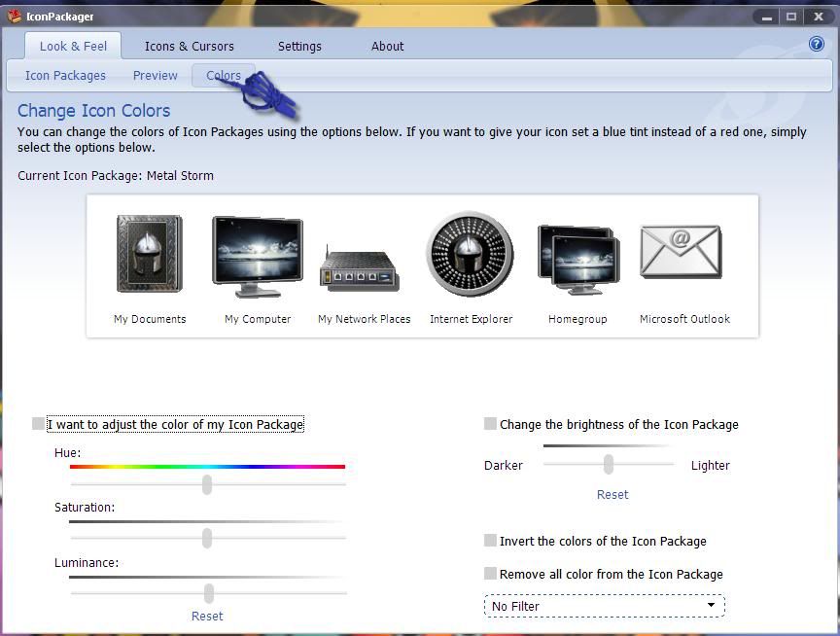The height and width of the screenshot is (636, 840).
Task: Click the My Network Places router icon
Action: pos(360,267)
